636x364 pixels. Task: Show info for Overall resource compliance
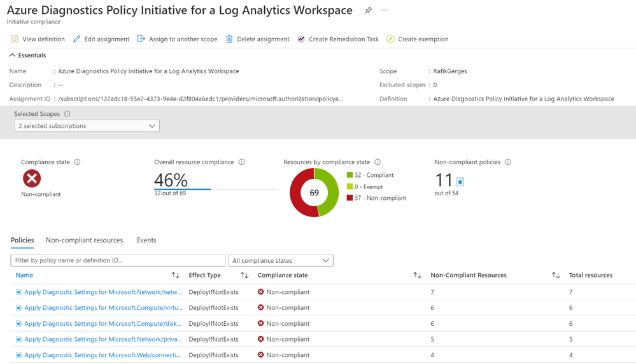coord(241,162)
